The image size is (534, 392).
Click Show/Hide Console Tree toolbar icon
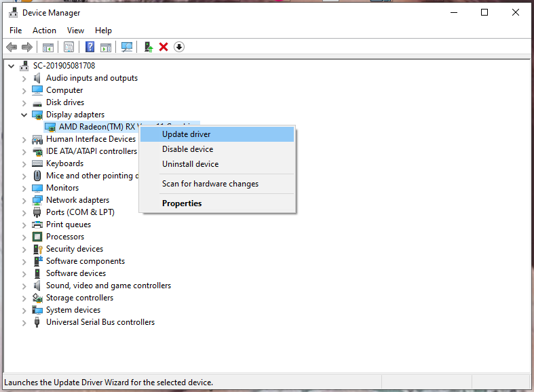[48, 47]
